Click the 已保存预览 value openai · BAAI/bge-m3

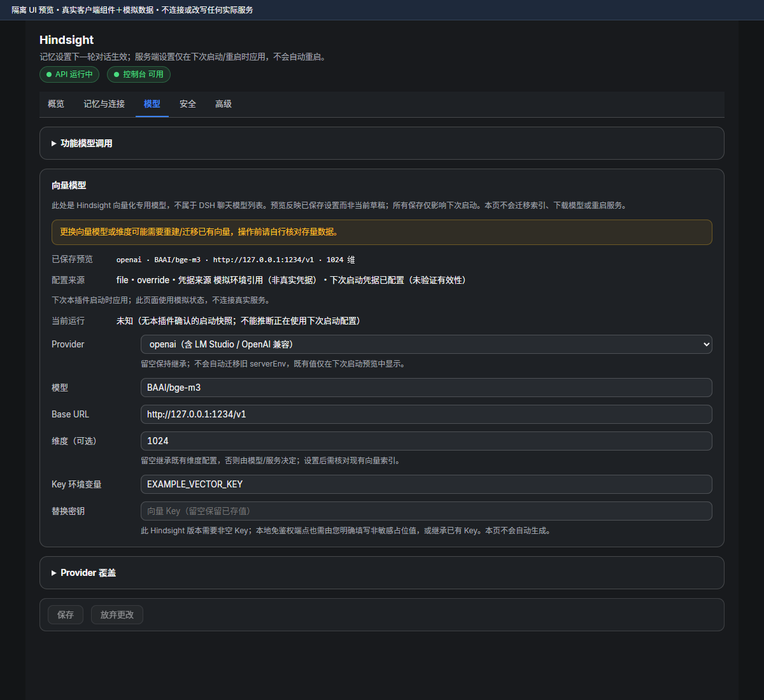(x=236, y=260)
